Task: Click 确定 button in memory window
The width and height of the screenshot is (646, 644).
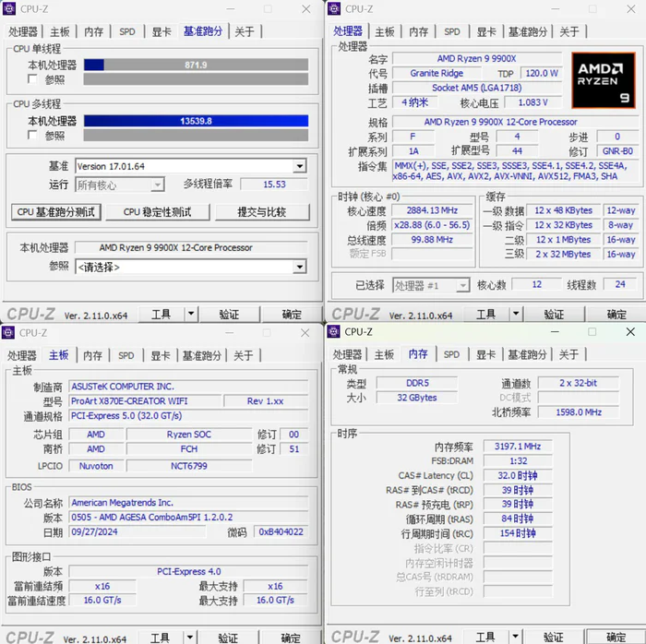Action: (616, 637)
